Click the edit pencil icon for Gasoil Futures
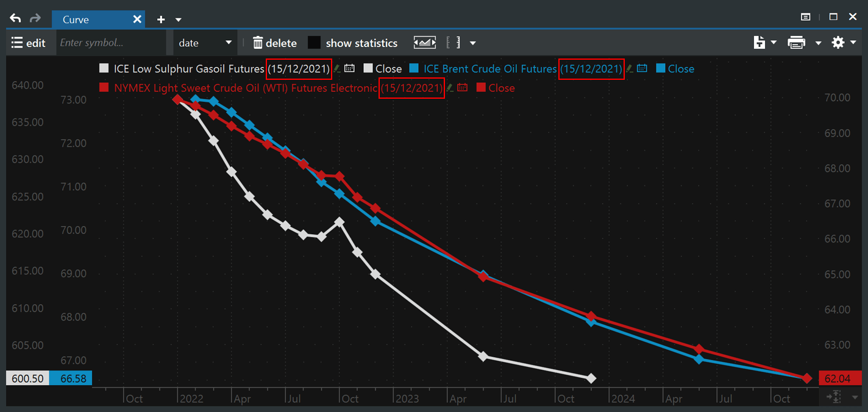 (x=337, y=68)
